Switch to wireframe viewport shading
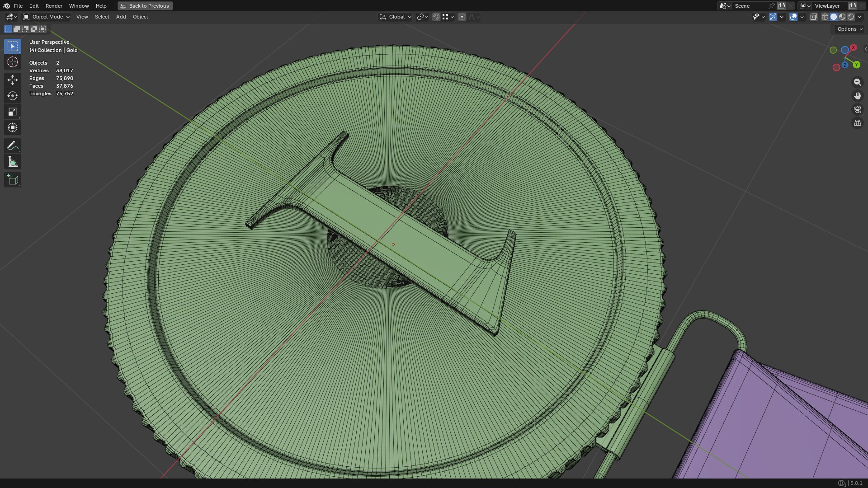The height and width of the screenshot is (488, 868). click(x=825, y=17)
